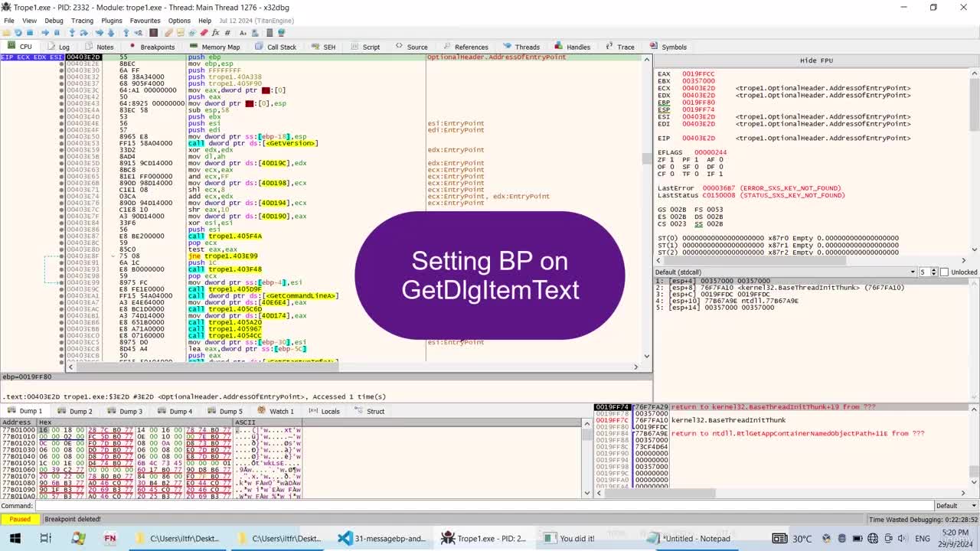Image resolution: width=980 pixels, height=551 pixels.
Task: Click the argument count stepper arrows
Action: coord(933,272)
